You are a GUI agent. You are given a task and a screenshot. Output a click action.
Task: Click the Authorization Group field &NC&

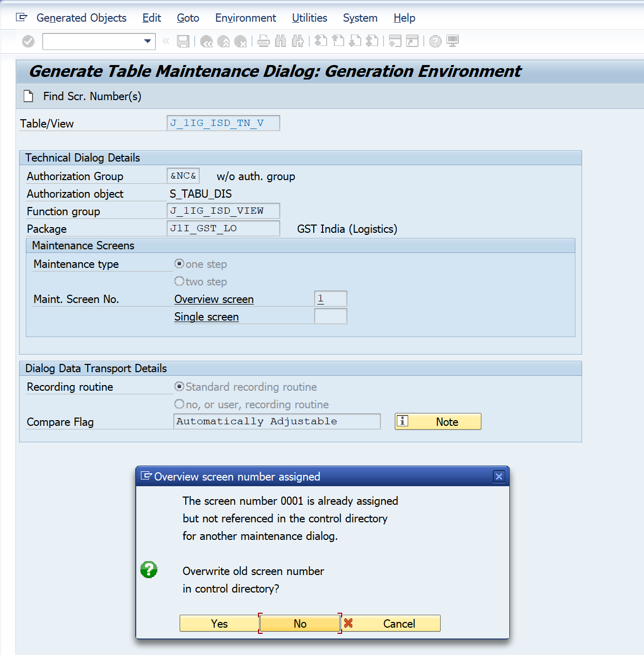tap(183, 176)
